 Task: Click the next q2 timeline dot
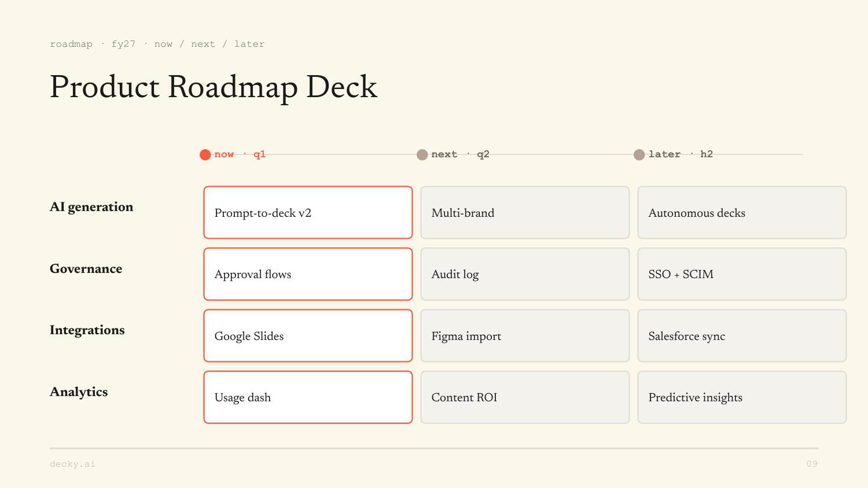(422, 154)
